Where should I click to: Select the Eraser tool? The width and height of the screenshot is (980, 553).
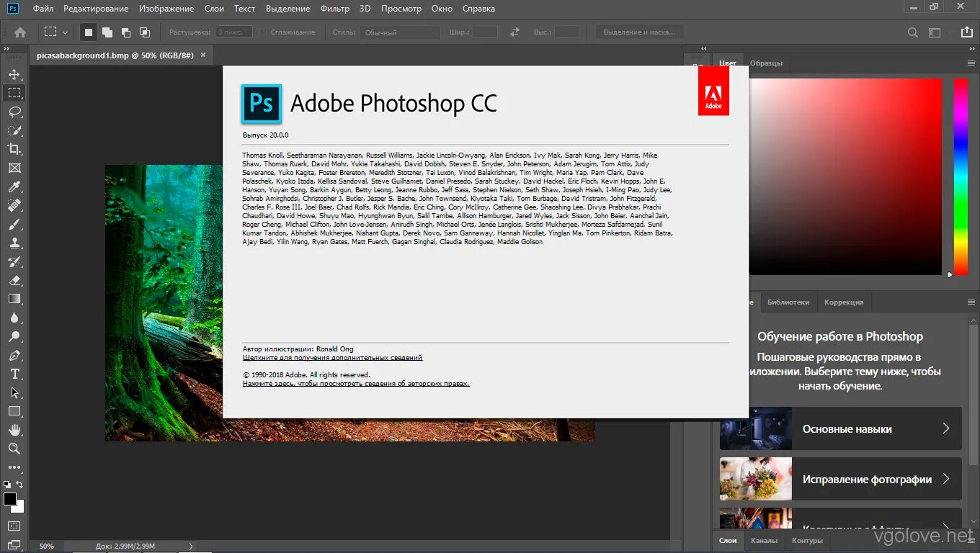pyautogui.click(x=14, y=280)
